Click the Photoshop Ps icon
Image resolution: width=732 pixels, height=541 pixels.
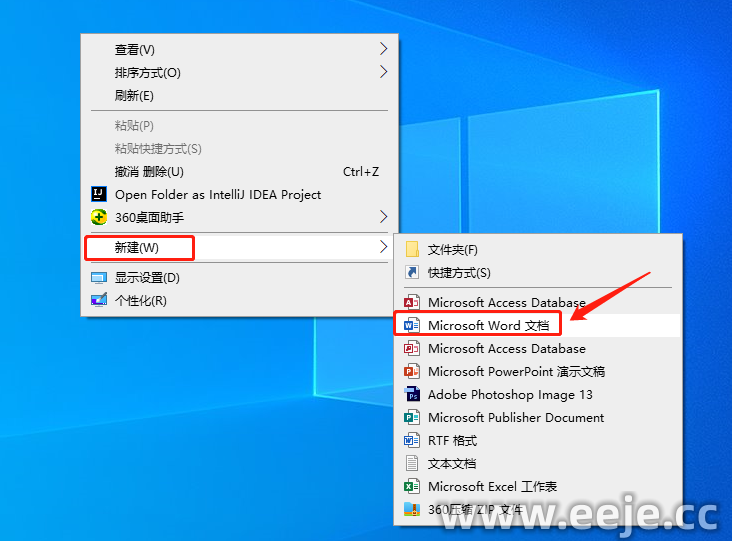pyautogui.click(x=411, y=394)
